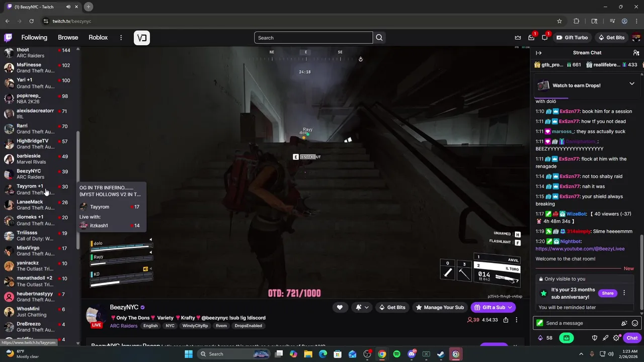Open the emote picker smiley icon
The height and width of the screenshot is (362, 644).
click(635, 323)
